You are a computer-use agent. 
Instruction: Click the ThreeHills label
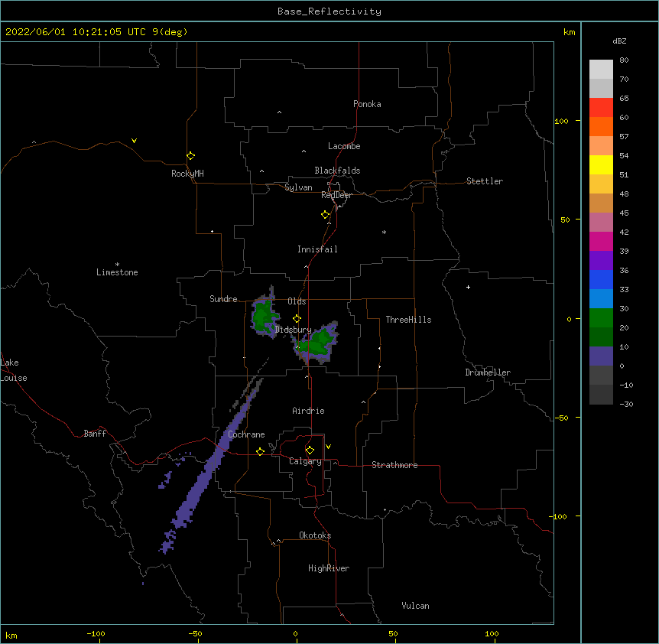(x=408, y=320)
